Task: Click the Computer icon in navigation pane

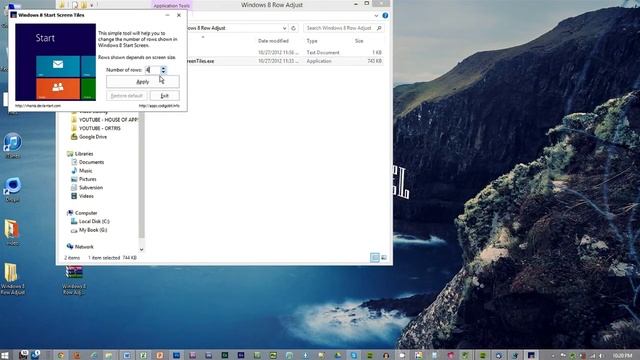Action: pos(70,213)
